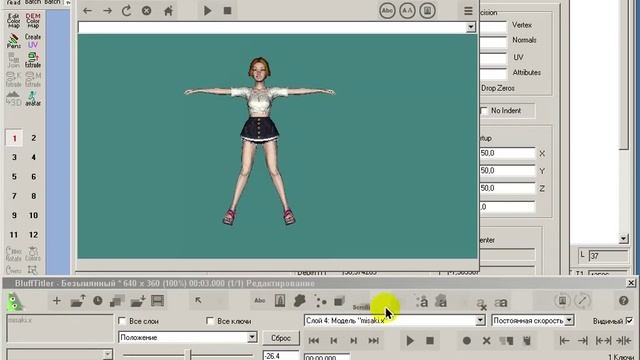Image resolution: width=640 pixels, height=360 pixels.
Task: Click the value field showing -26.4
Action: pos(281,356)
